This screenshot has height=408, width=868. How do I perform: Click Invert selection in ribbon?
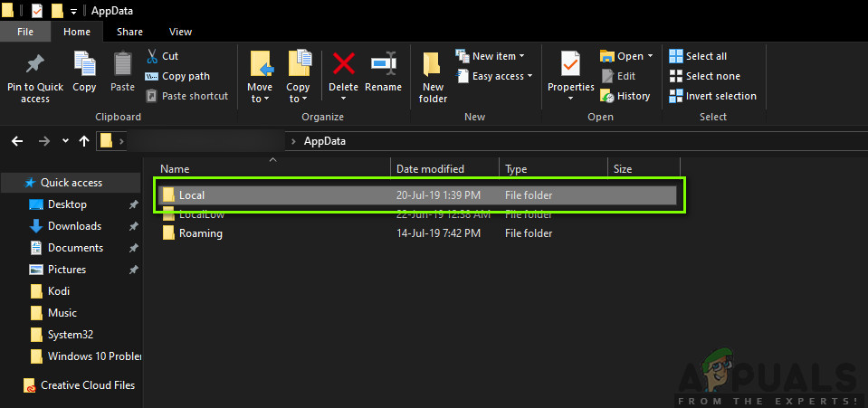713,96
